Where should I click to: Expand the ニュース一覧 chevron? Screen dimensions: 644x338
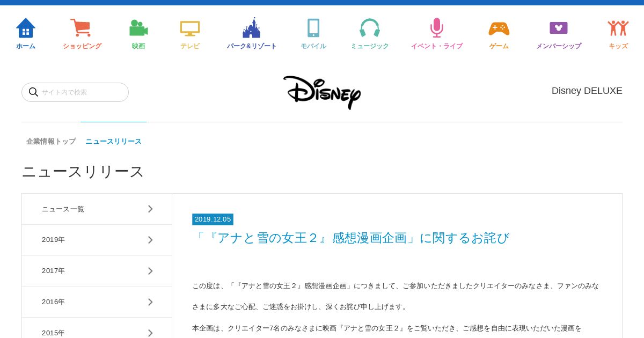[150, 209]
